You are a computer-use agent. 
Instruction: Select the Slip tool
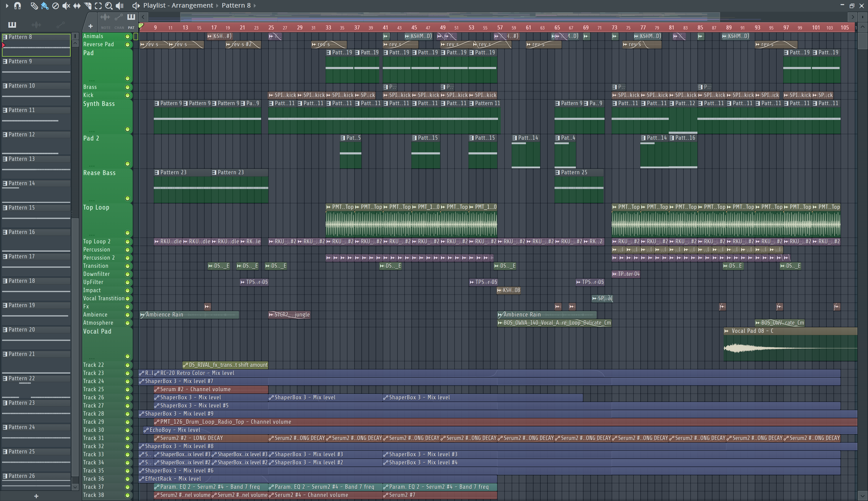77,6
